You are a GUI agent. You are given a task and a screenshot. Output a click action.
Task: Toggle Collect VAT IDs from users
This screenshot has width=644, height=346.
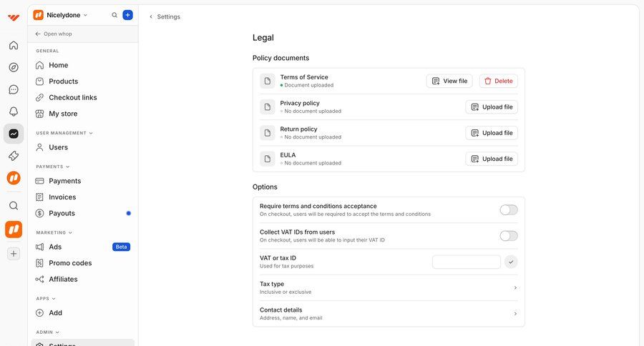(508, 236)
